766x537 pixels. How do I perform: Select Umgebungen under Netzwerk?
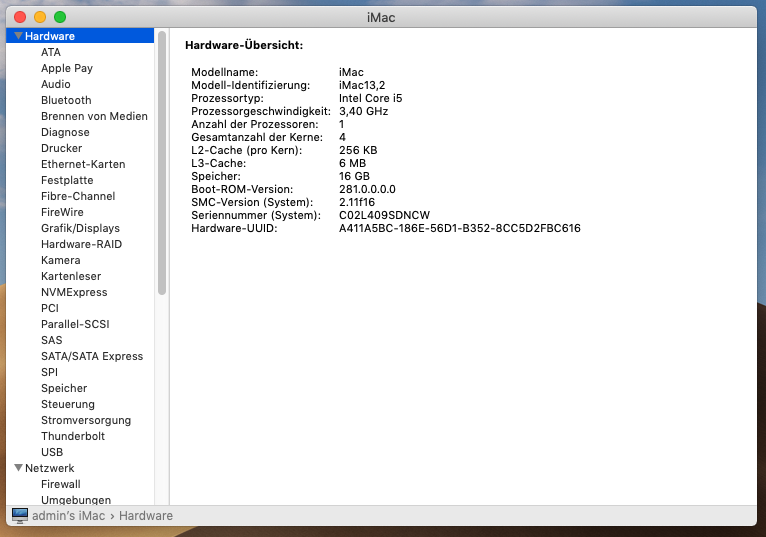coord(76,500)
